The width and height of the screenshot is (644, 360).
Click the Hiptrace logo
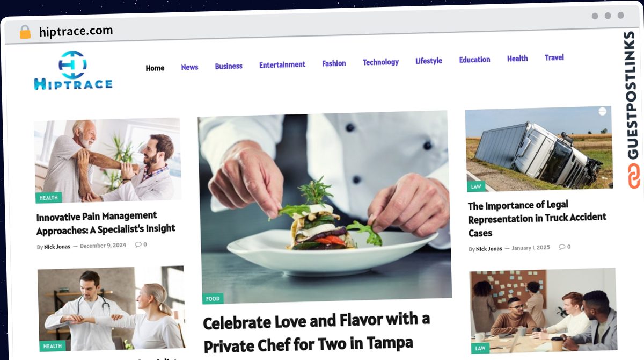pyautogui.click(x=73, y=70)
